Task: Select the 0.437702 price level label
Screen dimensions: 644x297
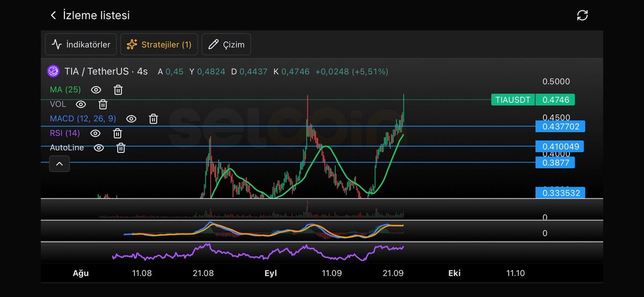Action: 560,127
